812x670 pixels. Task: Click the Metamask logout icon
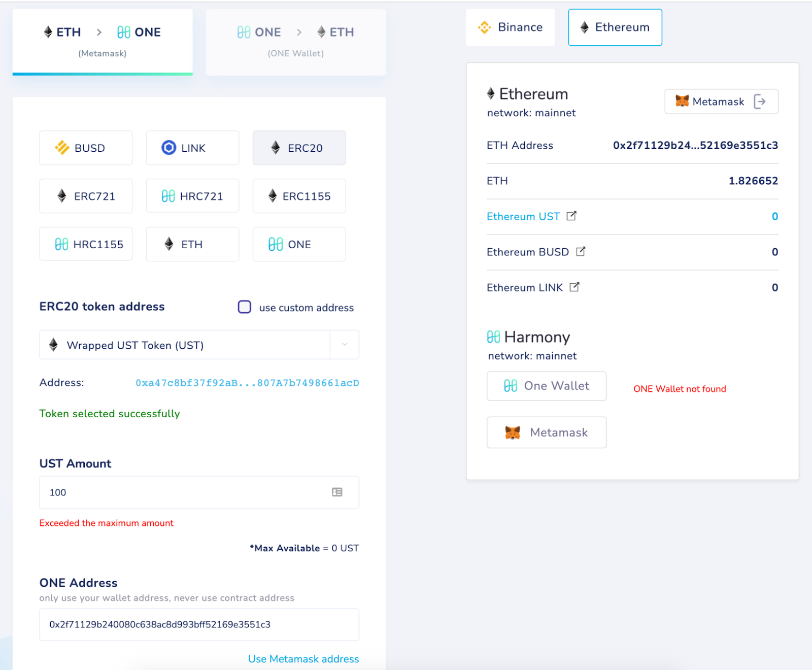coord(760,102)
